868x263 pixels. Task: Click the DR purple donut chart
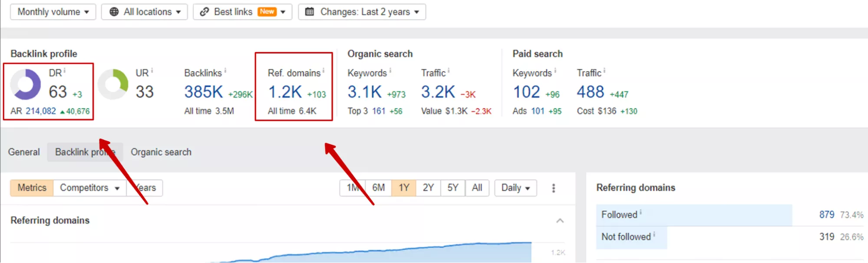click(x=26, y=84)
